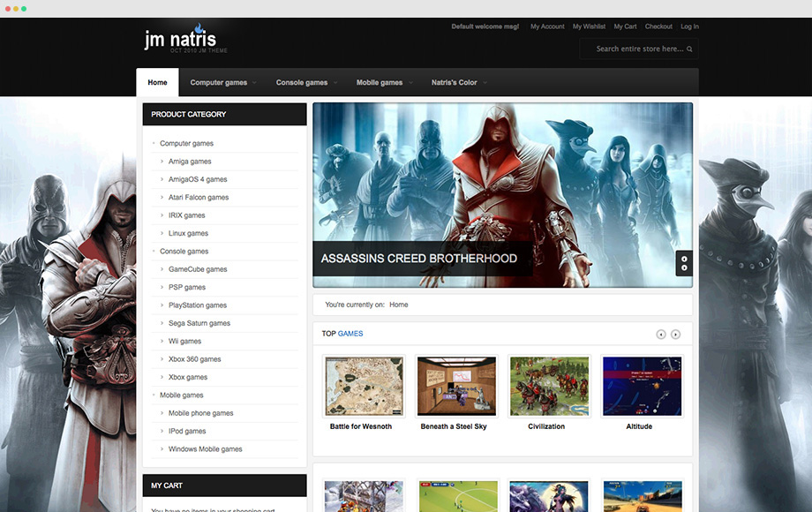
Task: Expand the Computer games menu arrow
Action: (254, 83)
